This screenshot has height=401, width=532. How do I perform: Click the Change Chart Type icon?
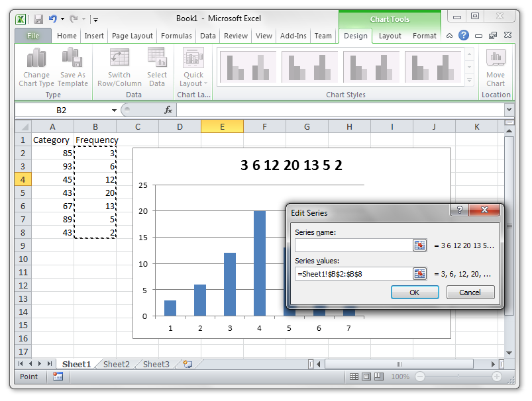click(36, 67)
